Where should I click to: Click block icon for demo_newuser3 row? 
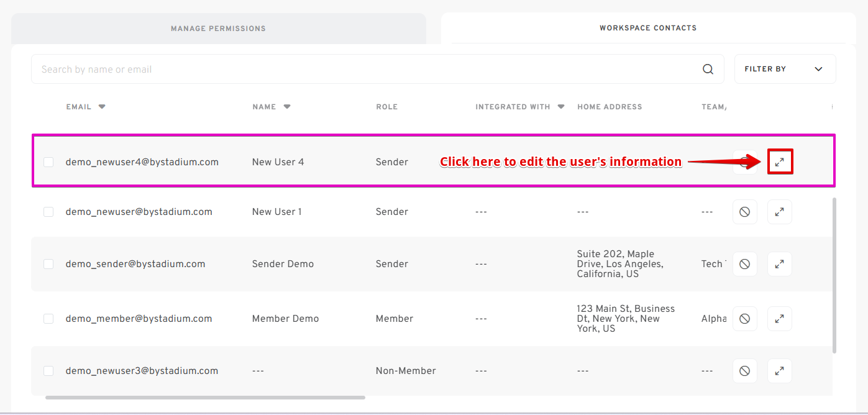[x=744, y=371]
